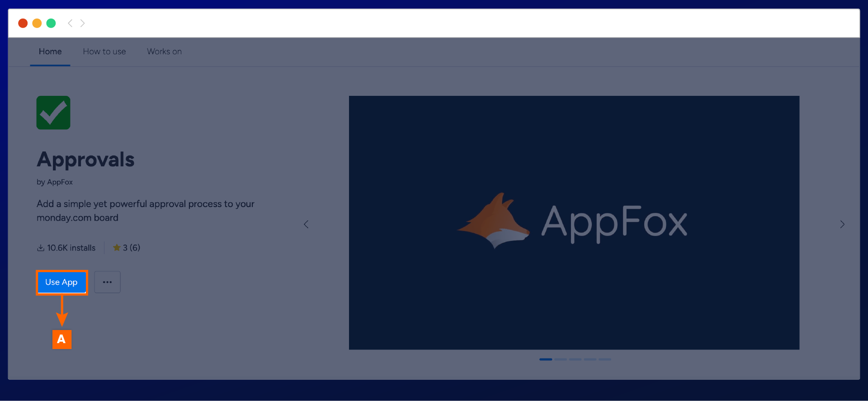
Task: Switch to the How to use tab
Action: click(x=104, y=52)
